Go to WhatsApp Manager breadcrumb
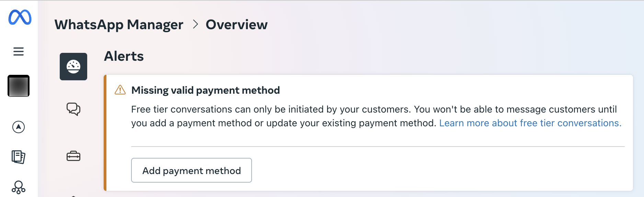 coord(119,25)
